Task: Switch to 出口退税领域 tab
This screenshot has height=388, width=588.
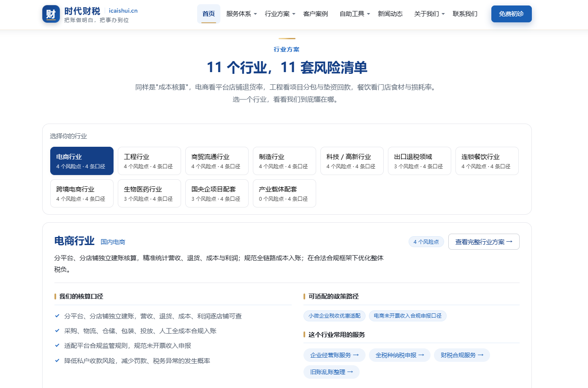Action: tap(420, 161)
